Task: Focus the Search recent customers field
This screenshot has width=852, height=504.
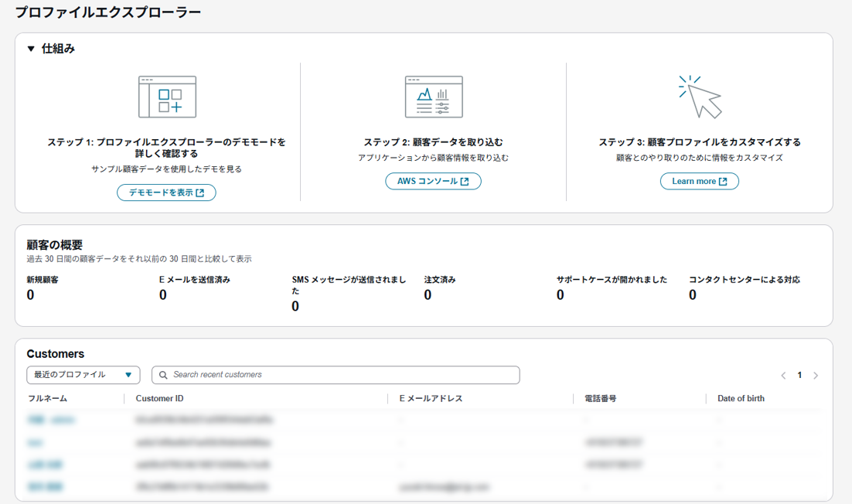Action: tap(336, 375)
